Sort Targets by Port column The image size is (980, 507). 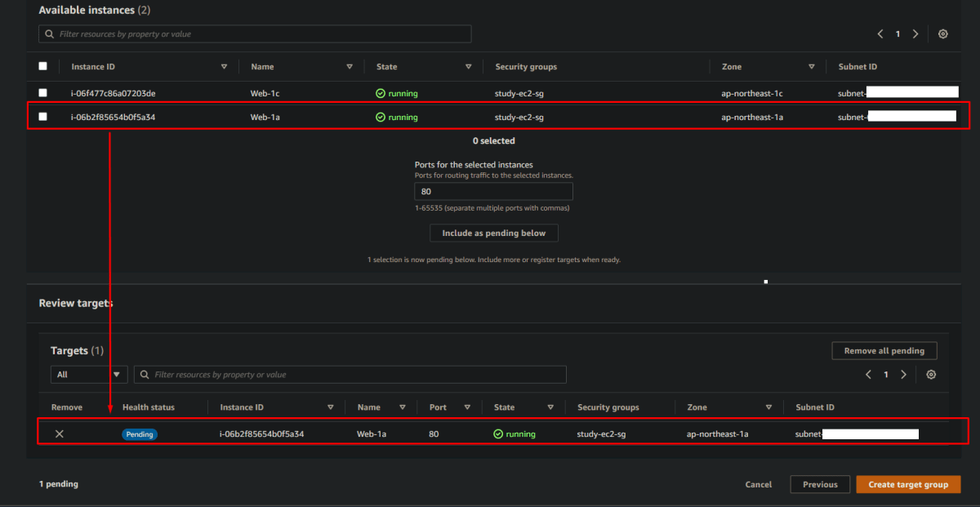[x=467, y=407]
